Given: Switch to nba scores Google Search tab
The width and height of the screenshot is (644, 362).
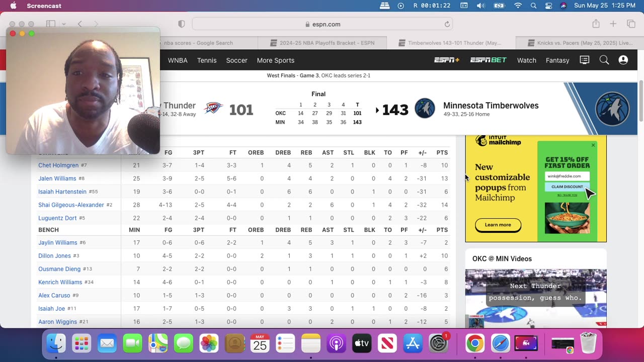Looking at the screenshot, I should point(198,43).
